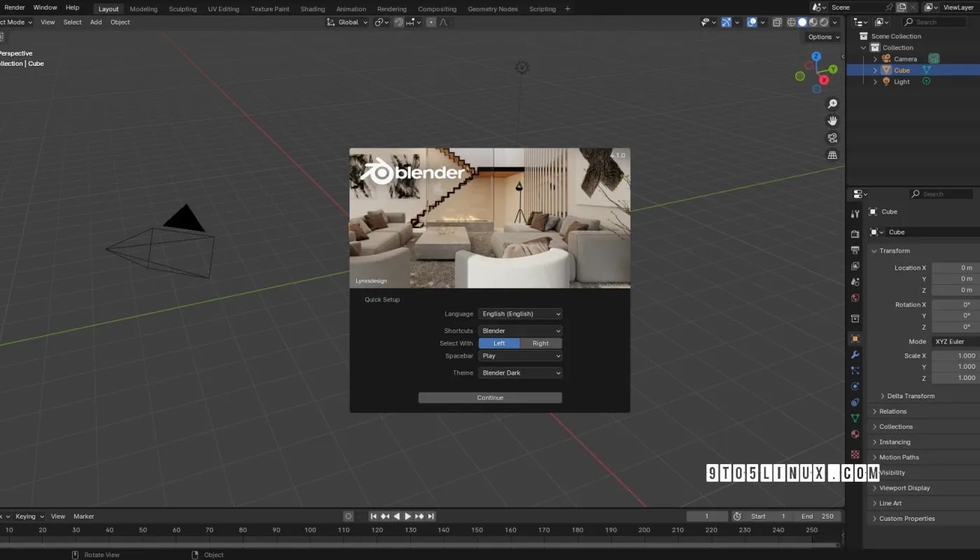Jump to timeline end frame button

click(431, 516)
